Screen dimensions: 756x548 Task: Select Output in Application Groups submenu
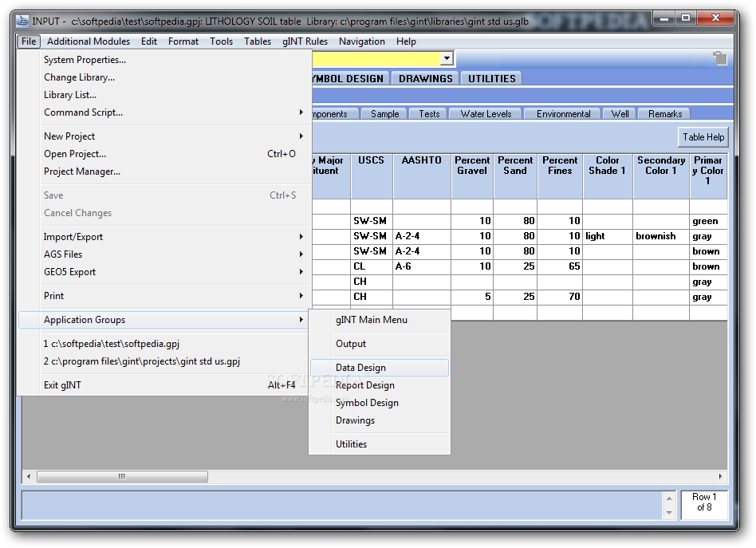[x=380, y=344]
